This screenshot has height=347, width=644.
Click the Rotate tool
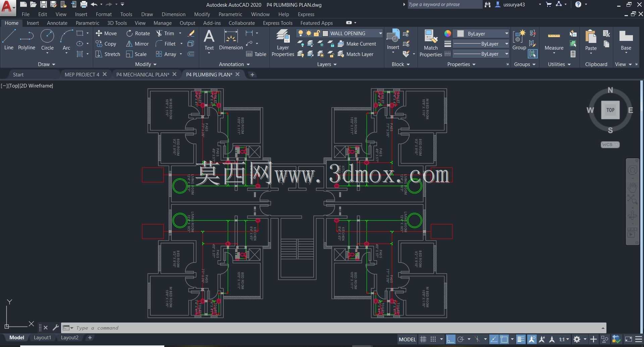click(x=138, y=33)
